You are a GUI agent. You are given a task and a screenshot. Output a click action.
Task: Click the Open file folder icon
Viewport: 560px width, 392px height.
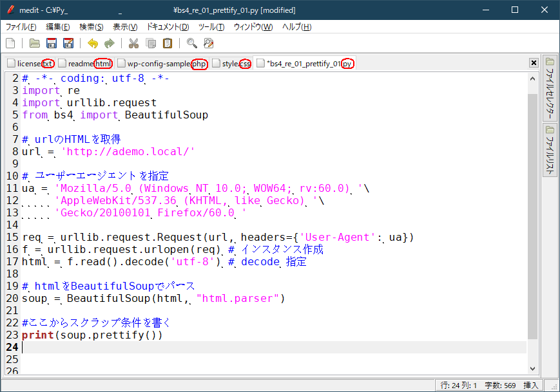pyautogui.click(x=35, y=43)
